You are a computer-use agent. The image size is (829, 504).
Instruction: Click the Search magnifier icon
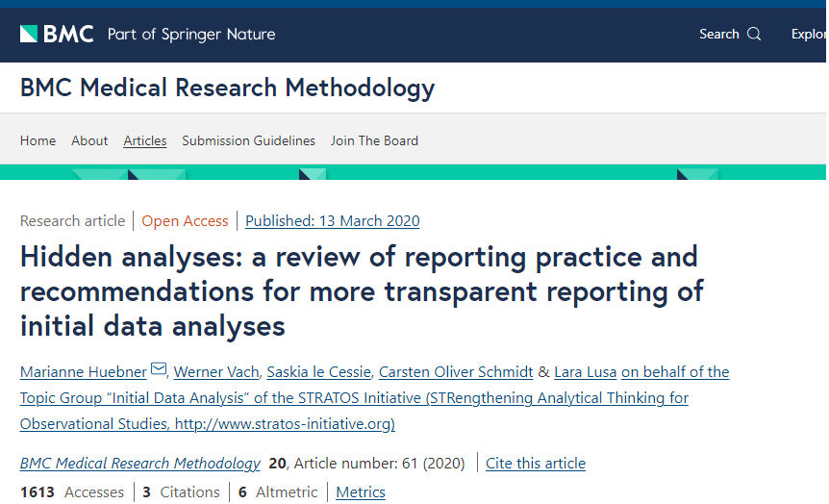tap(754, 34)
